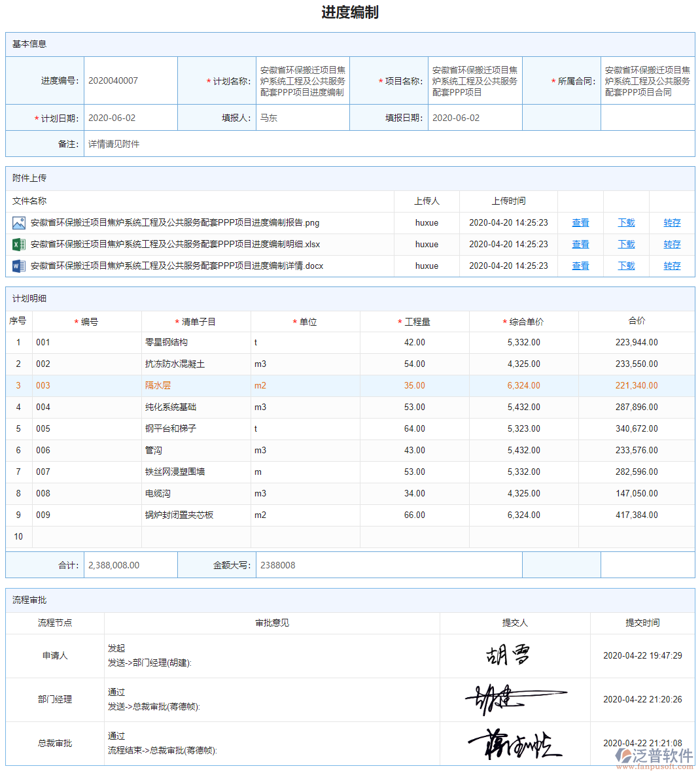查看 the 进度编制报告.png attachment
700x777 pixels.
click(580, 222)
